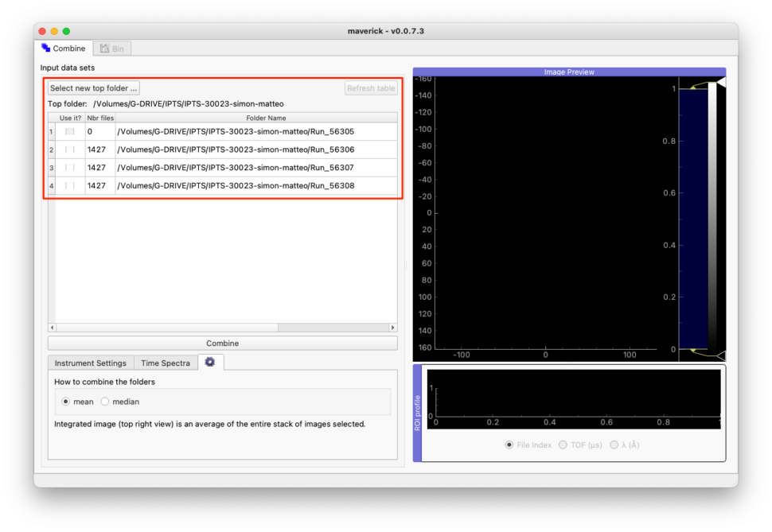Select the median combine option
This screenshot has height=532, width=772.
coord(105,402)
